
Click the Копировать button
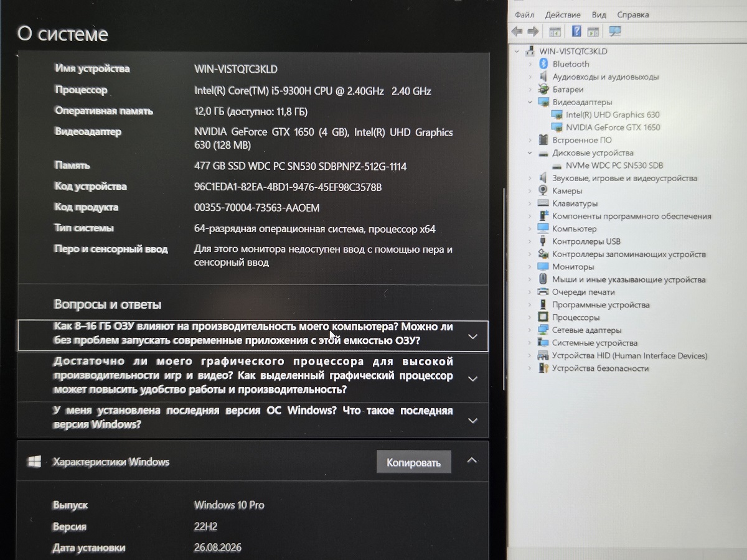tap(413, 462)
